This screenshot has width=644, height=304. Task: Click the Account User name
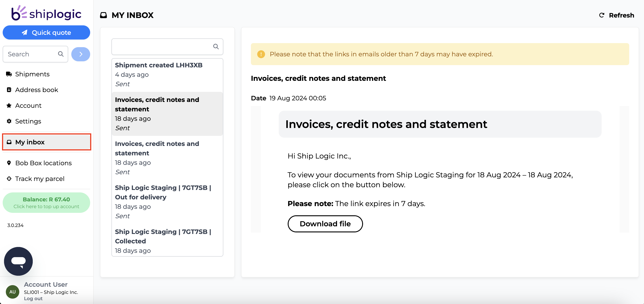pyautogui.click(x=46, y=284)
